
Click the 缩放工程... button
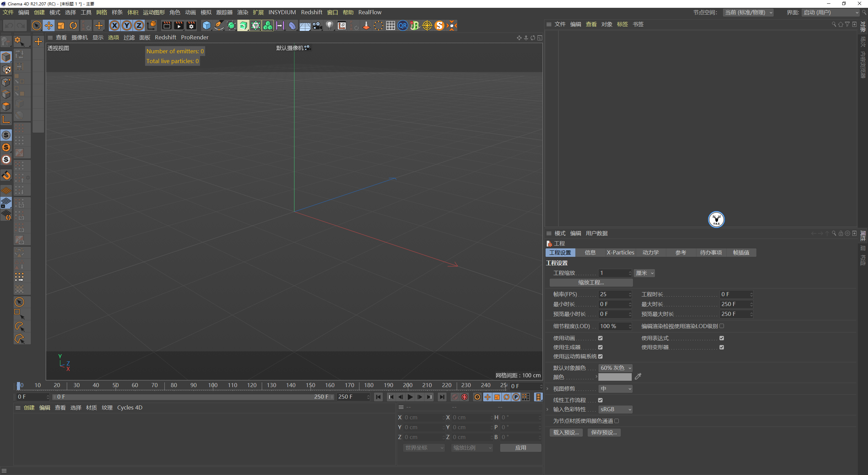591,282
